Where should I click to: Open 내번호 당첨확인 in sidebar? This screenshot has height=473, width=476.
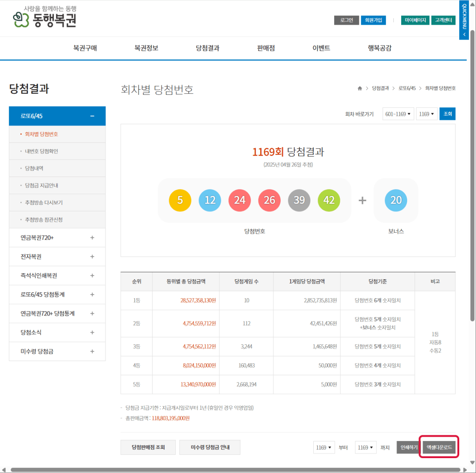pos(41,151)
